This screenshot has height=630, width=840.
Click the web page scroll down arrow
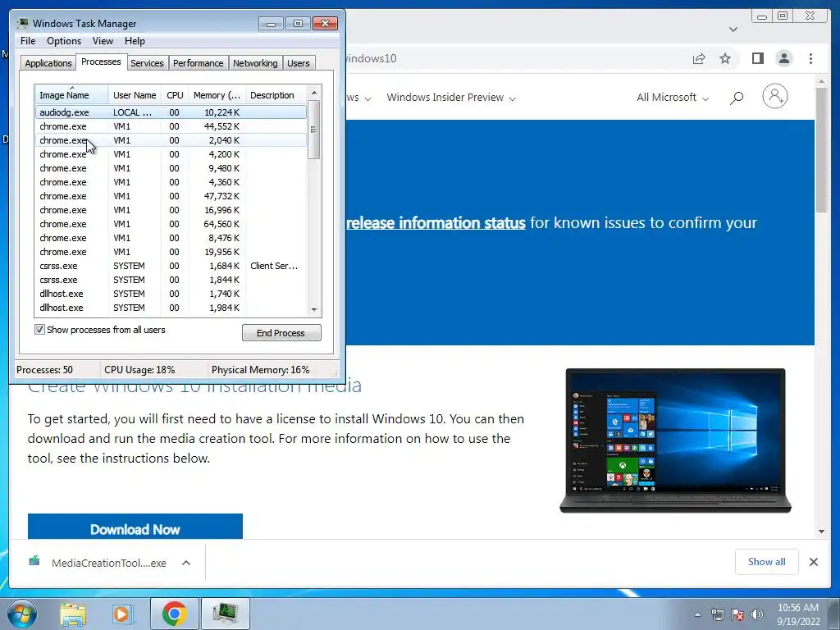pyautogui.click(x=821, y=532)
